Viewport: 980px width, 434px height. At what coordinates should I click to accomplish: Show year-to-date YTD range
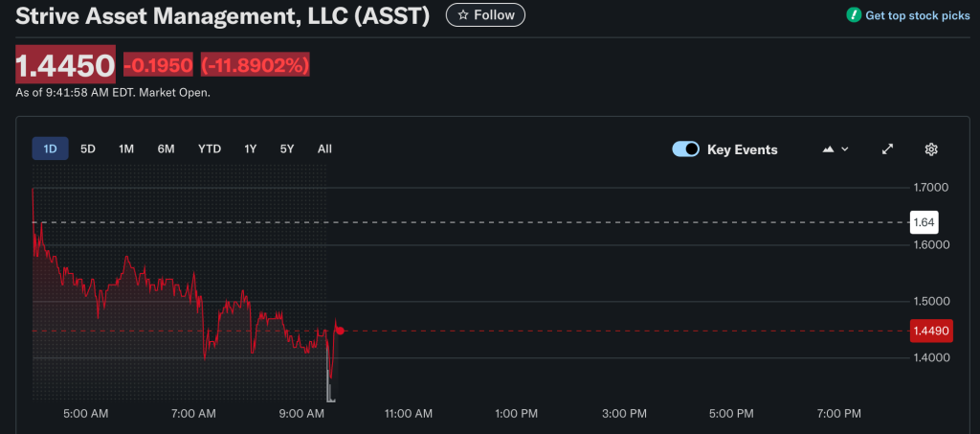coord(210,148)
